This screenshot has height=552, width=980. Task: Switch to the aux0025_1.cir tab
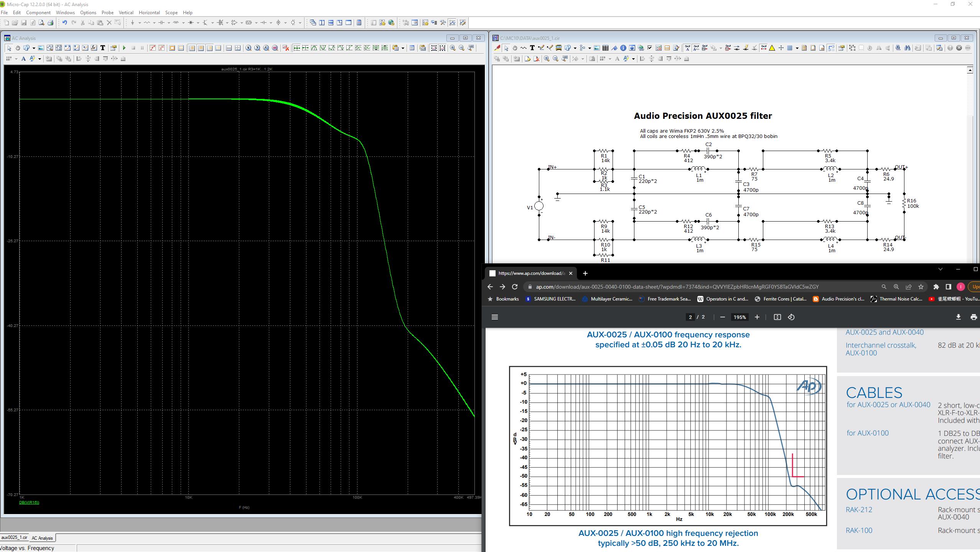pyautogui.click(x=14, y=537)
